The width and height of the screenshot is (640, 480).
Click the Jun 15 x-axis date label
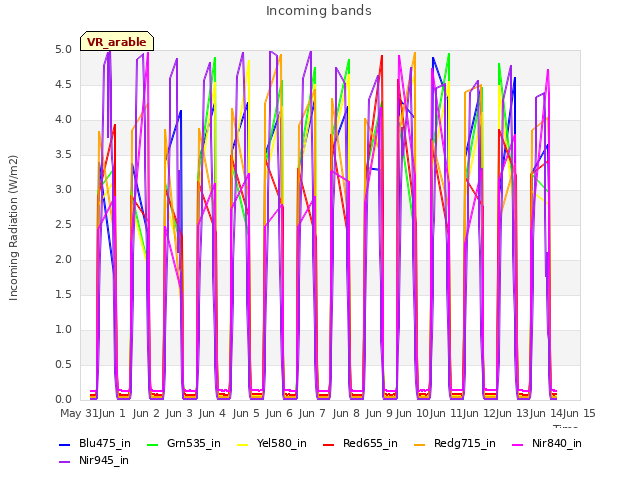point(579,413)
